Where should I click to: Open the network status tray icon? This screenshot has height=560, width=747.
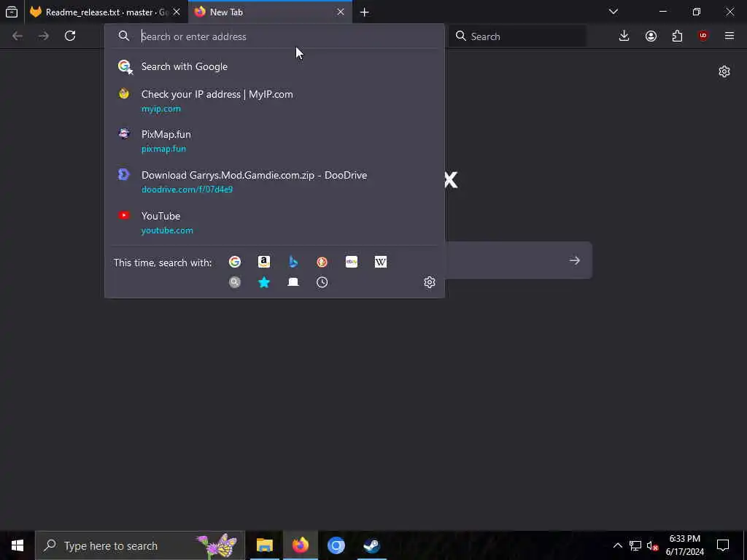[x=635, y=545]
